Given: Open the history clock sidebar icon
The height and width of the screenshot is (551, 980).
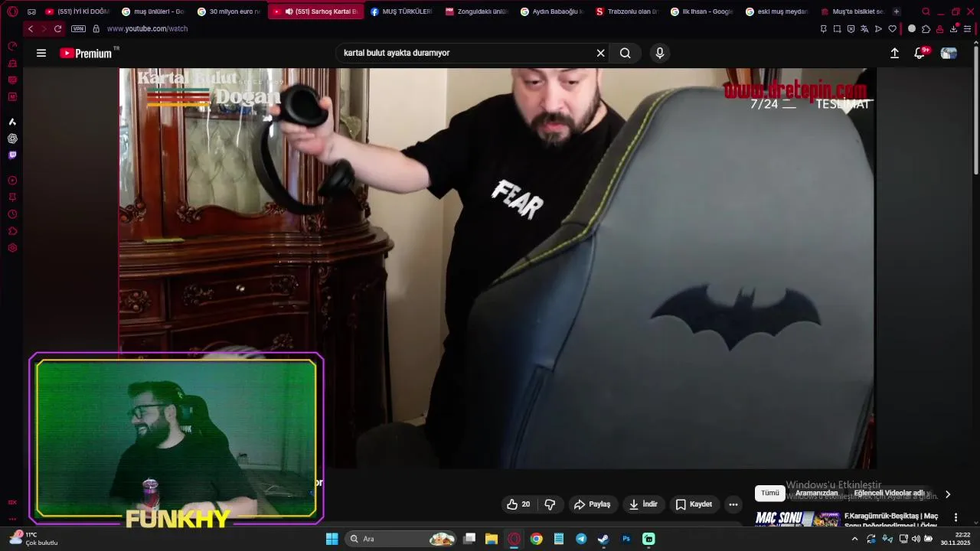Looking at the screenshot, I should (12, 214).
